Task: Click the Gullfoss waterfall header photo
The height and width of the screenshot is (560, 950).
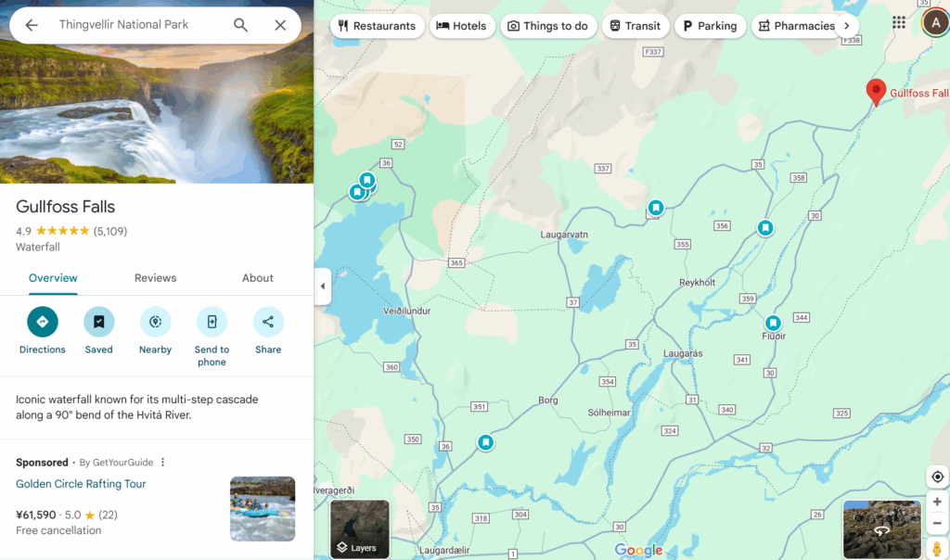Action: (x=157, y=113)
